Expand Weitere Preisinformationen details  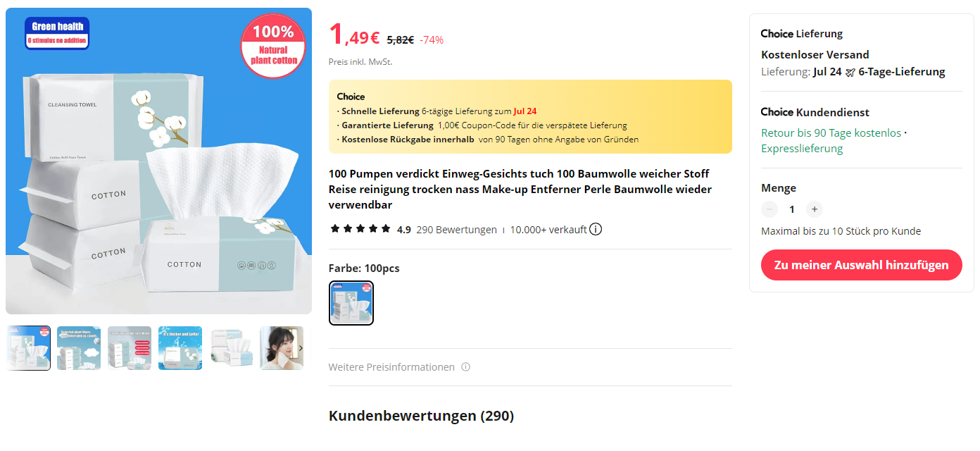tap(391, 367)
